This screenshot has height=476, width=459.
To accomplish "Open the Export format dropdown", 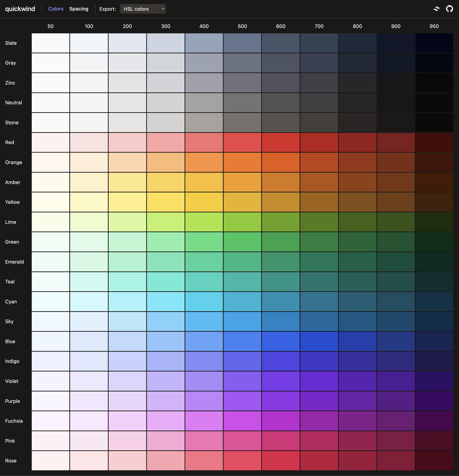I will pos(143,9).
